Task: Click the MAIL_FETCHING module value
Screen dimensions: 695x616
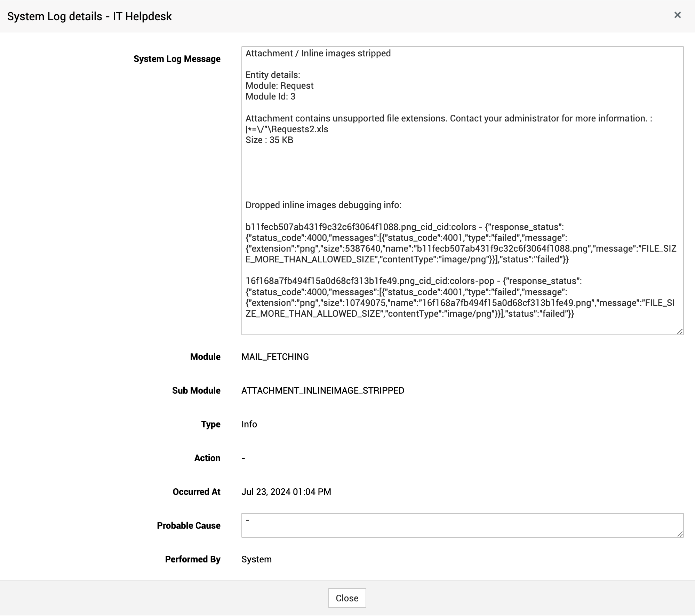Action: 275,357
